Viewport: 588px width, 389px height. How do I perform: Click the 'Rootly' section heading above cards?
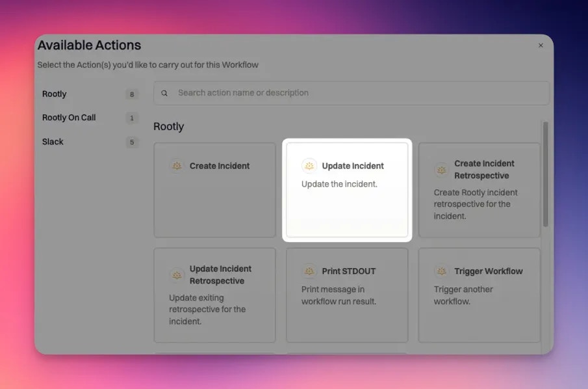pos(168,127)
